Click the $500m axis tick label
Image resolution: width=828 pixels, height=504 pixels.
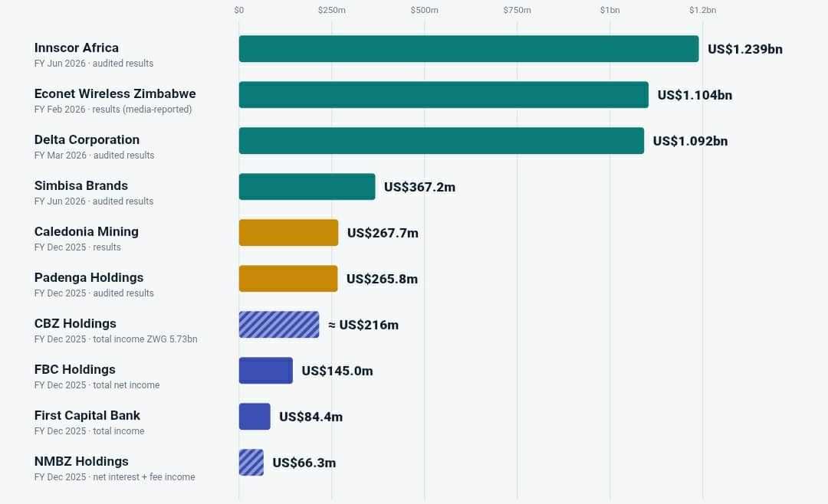point(425,10)
